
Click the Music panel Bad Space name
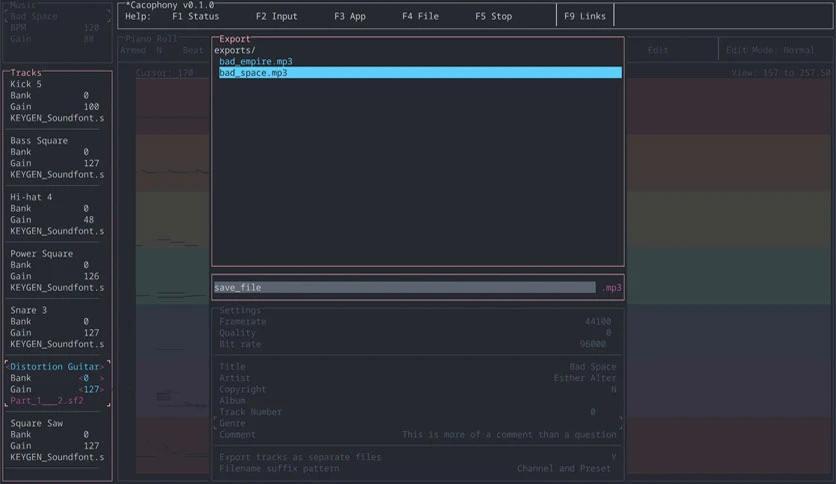pos(34,16)
